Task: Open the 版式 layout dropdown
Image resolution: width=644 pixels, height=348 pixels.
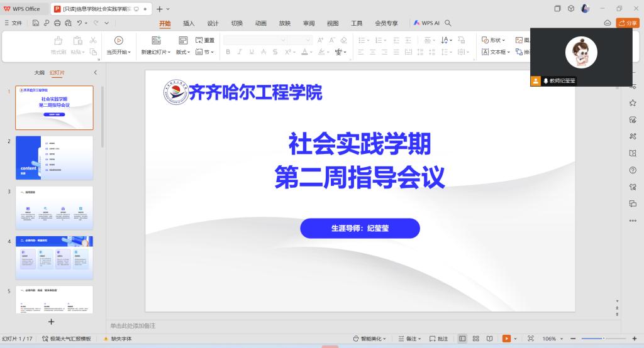Action: click(x=185, y=52)
